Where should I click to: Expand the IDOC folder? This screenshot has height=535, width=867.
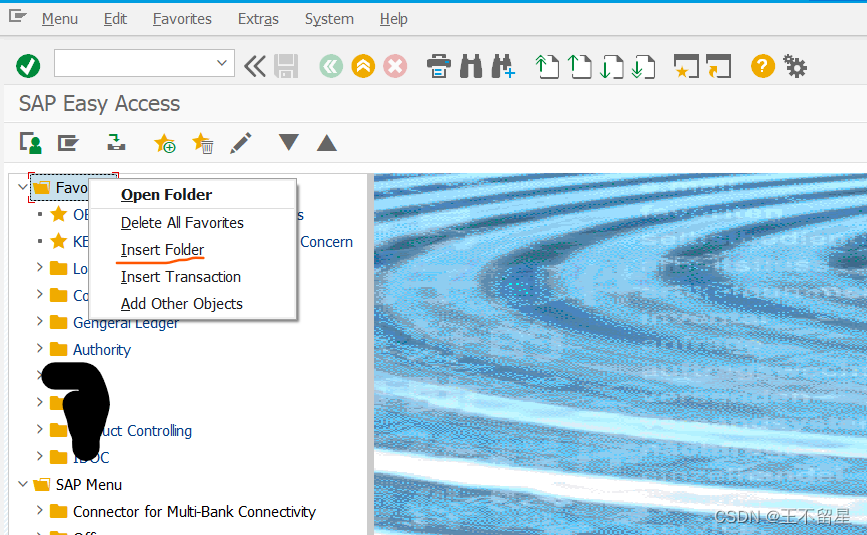click(x=40, y=457)
